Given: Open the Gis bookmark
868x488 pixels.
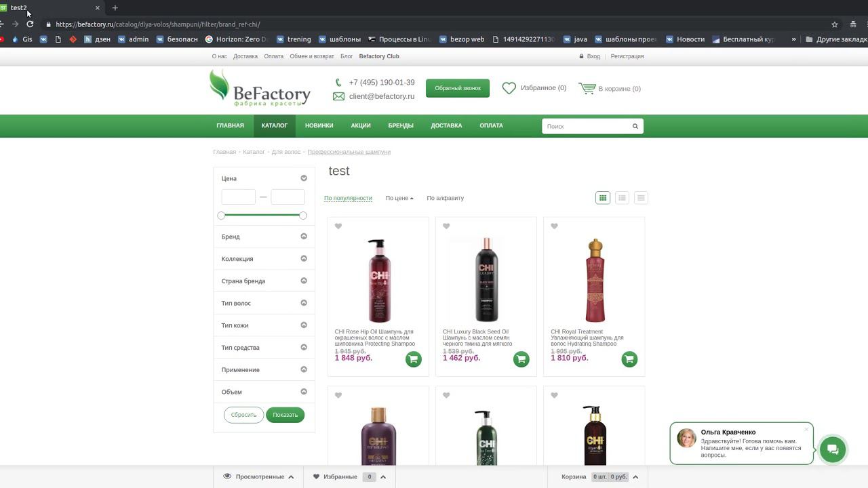Looking at the screenshot, I should (22, 39).
